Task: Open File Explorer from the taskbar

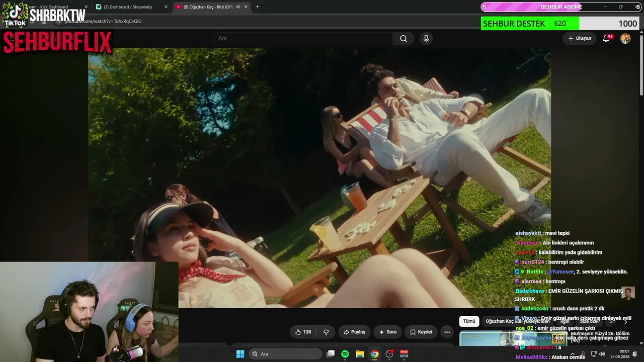Action: point(360,354)
